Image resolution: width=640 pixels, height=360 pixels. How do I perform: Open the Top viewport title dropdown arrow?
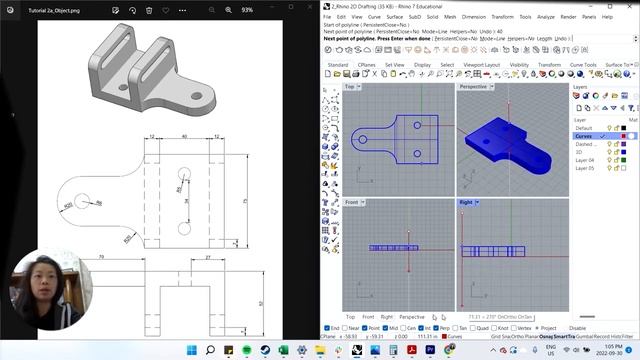359,87
